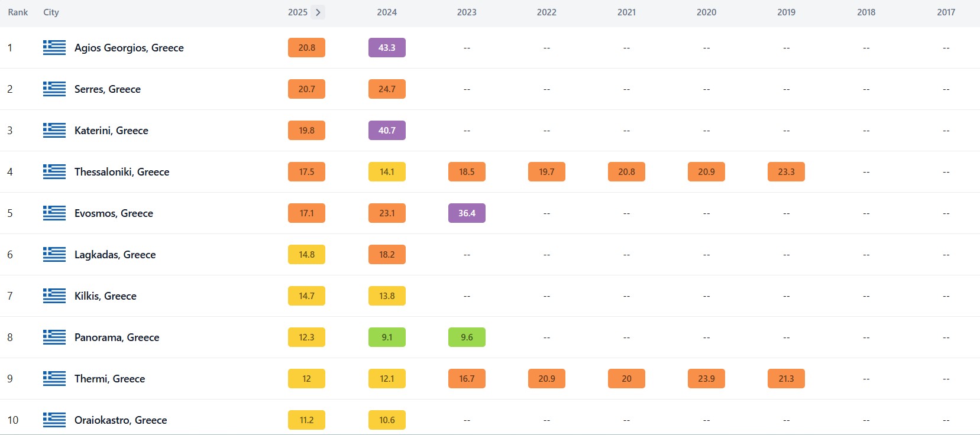
Task: Open the Thermi, Greece city link
Action: click(109, 379)
